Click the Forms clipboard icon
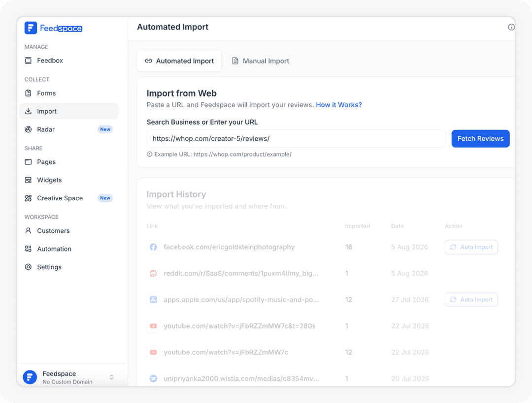 (28, 93)
